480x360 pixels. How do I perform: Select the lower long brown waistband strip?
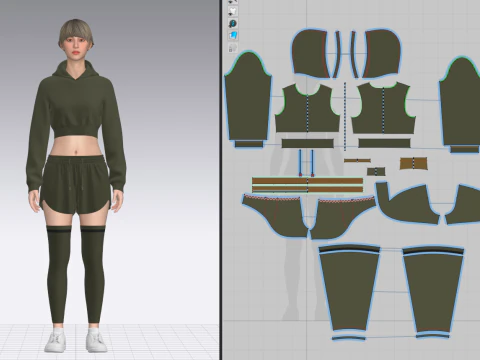[x=307, y=190]
